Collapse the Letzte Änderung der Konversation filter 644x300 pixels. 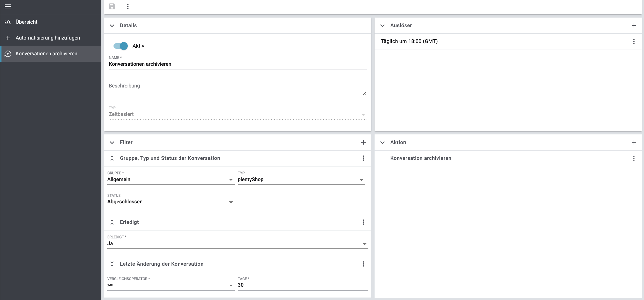pyautogui.click(x=112, y=264)
